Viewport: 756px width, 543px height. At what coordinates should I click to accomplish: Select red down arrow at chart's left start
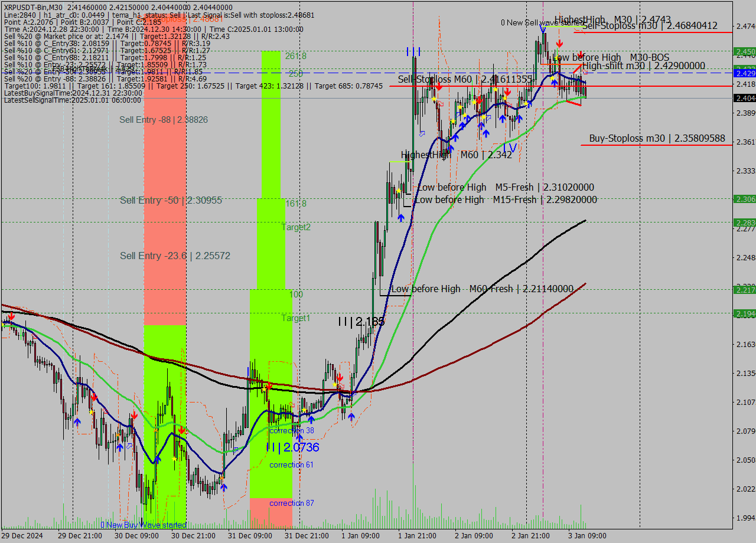11,316
